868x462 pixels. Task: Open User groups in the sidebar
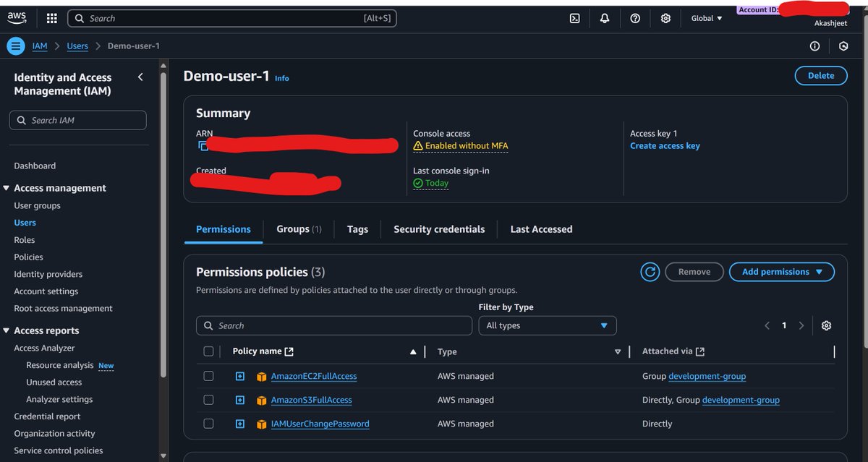pos(37,205)
